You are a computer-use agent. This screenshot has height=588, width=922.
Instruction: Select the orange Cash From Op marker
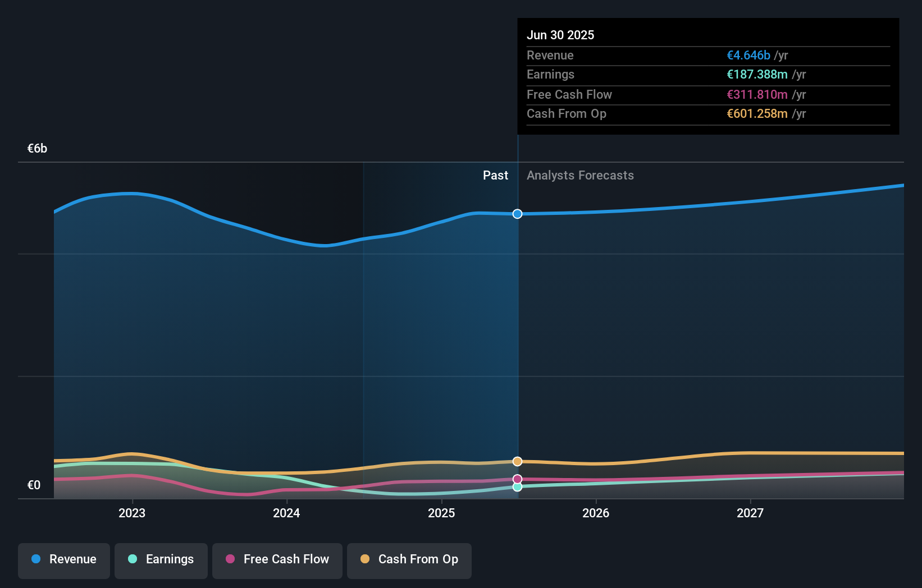click(517, 461)
